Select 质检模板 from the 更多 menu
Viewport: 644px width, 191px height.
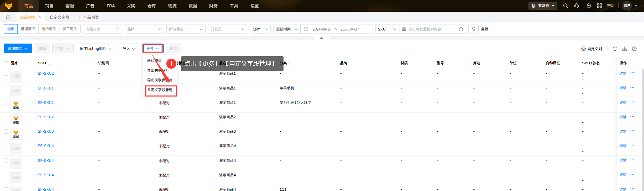tap(155, 61)
